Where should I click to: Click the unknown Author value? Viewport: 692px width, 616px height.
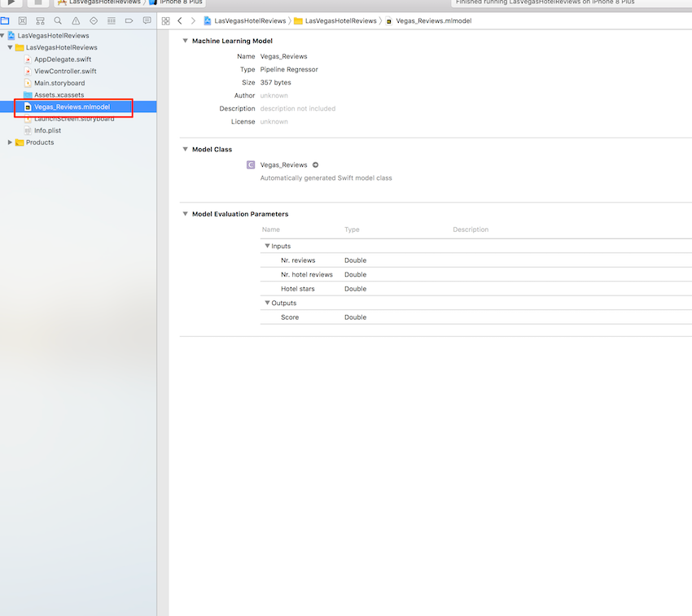(274, 95)
